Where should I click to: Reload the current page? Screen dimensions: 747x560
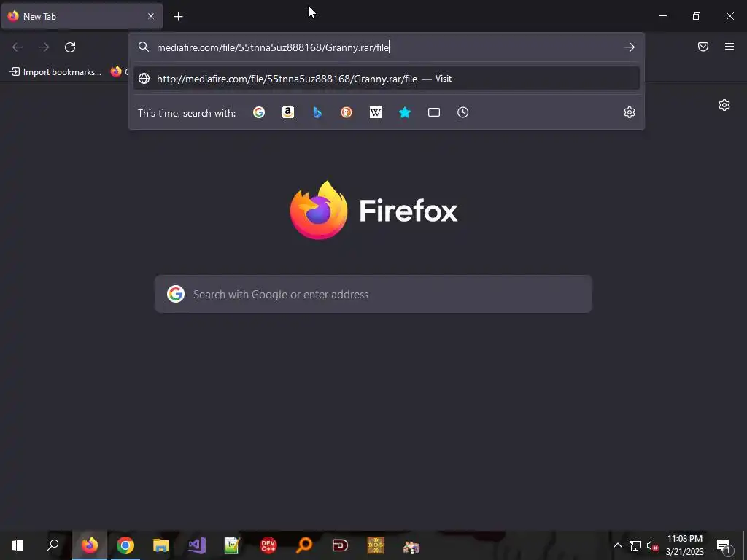coord(70,47)
